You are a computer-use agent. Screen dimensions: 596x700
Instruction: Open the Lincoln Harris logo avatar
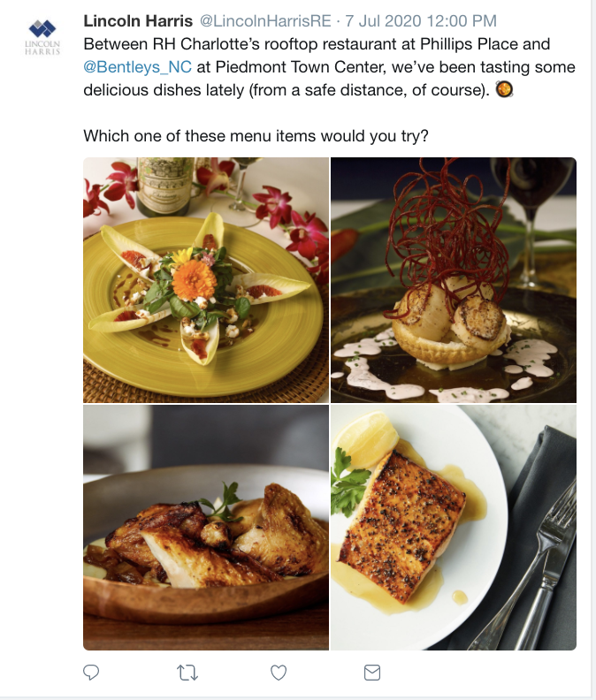click(x=42, y=38)
